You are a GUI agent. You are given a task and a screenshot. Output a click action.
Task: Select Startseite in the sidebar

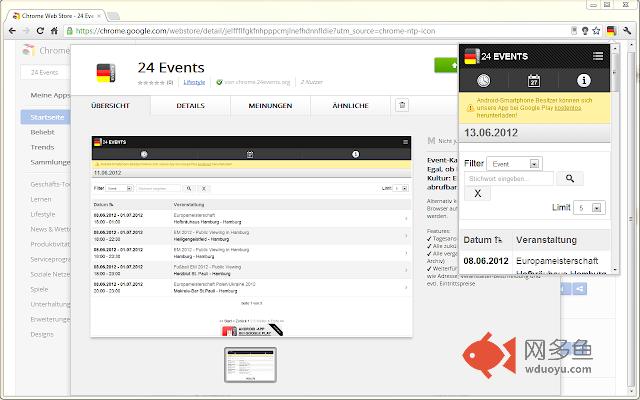tap(45, 117)
